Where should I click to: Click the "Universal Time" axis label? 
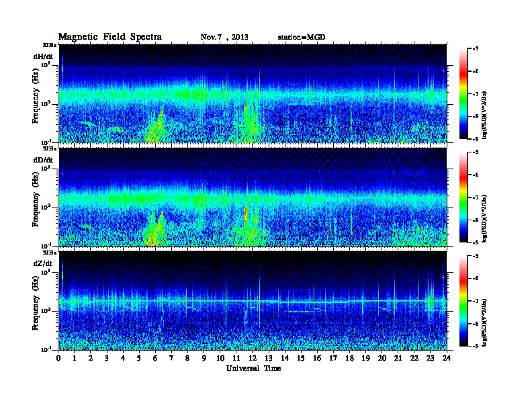(254, 368)
